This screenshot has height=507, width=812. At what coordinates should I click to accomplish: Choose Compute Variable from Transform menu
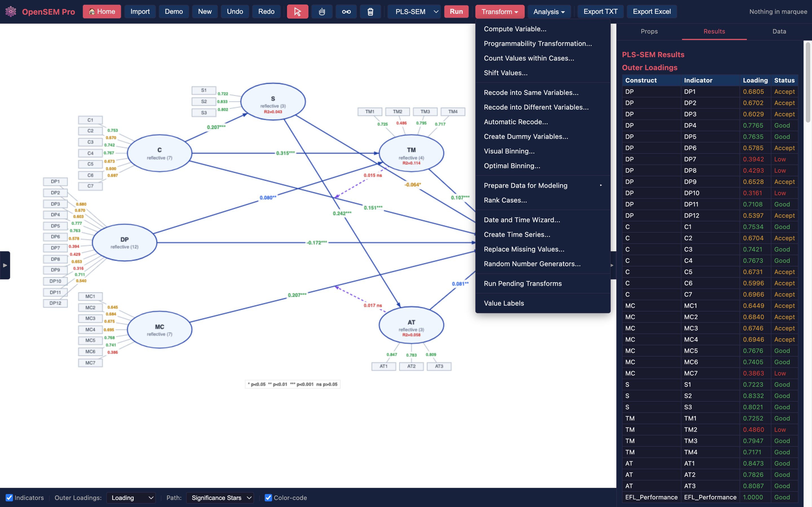515,29
